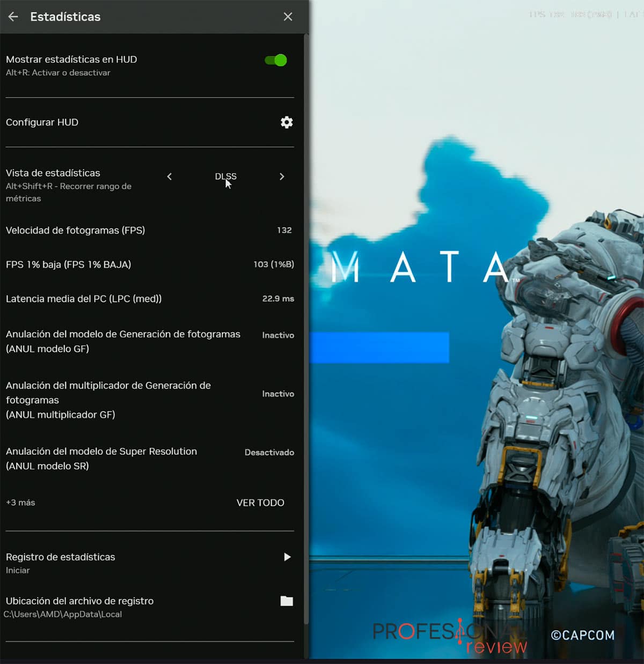
Task: Click Desactivado status for Super Resolution
Action: 269,452
